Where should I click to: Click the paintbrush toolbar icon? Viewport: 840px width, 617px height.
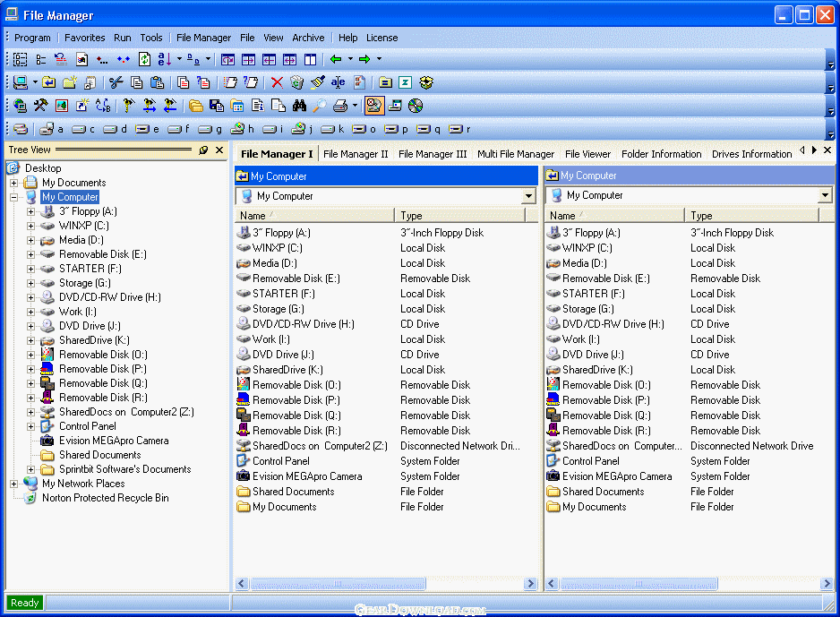click(x=318, y=82)
